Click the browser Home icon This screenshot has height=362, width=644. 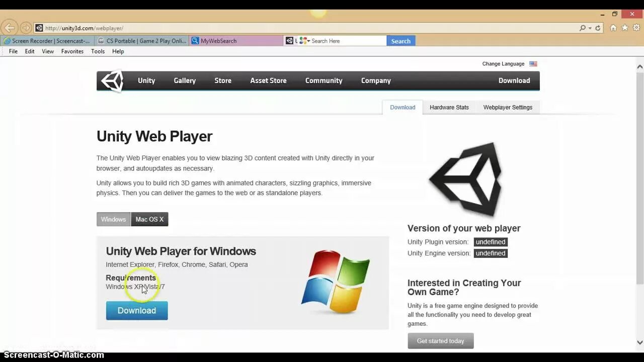click(x=613, y=28)
